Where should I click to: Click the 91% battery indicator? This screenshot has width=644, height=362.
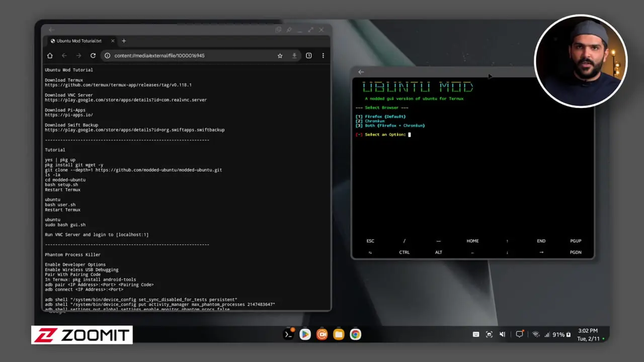[561, 334]
